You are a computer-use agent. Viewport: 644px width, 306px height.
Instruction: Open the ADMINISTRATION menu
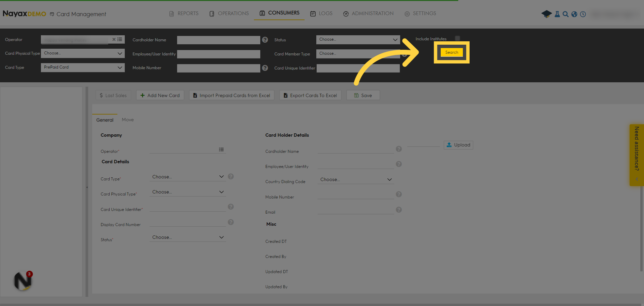coord(368,13)
